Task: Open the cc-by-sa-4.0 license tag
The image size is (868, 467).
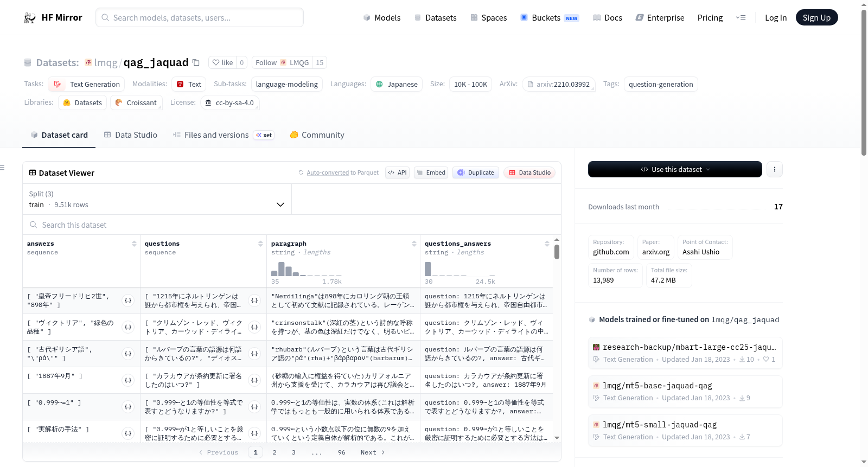Action: [229, 103]
